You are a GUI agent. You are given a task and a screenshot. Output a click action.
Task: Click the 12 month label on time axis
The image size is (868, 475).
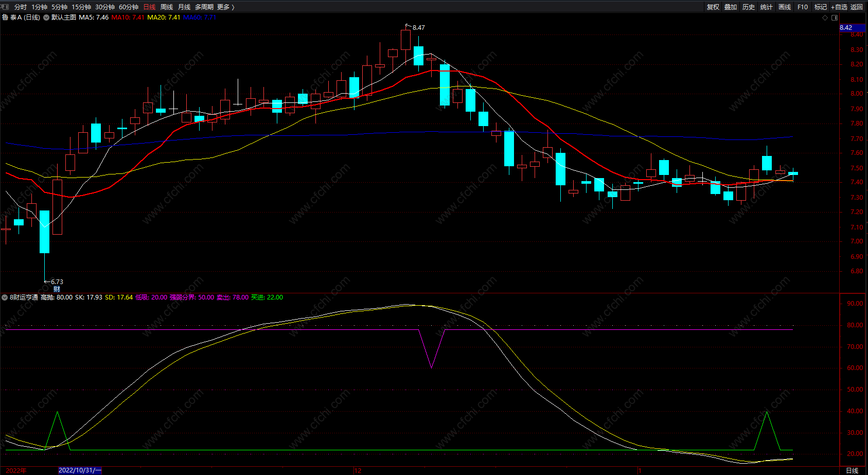pos(358,470)
